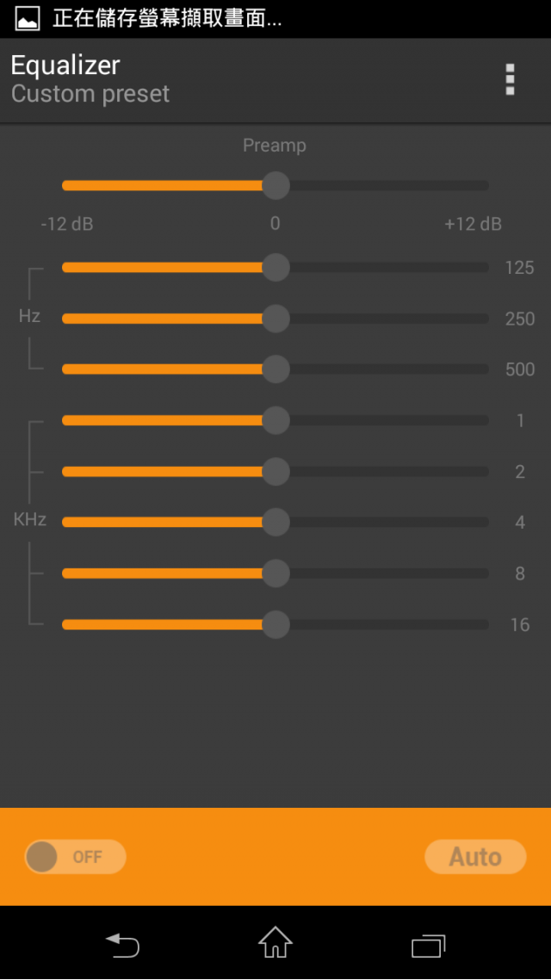
Task: Click the 2 KHz band slider knob
Action: 275,471
